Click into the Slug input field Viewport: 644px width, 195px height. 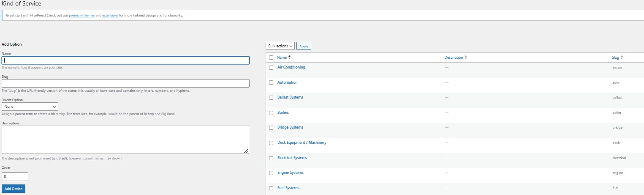point(125,83)
